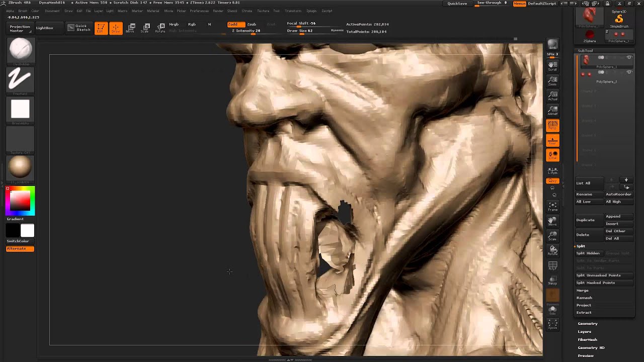The height and width of the screenshot is (362, 644).
Task: Click the QuickSave button
Action: [457, 4]
